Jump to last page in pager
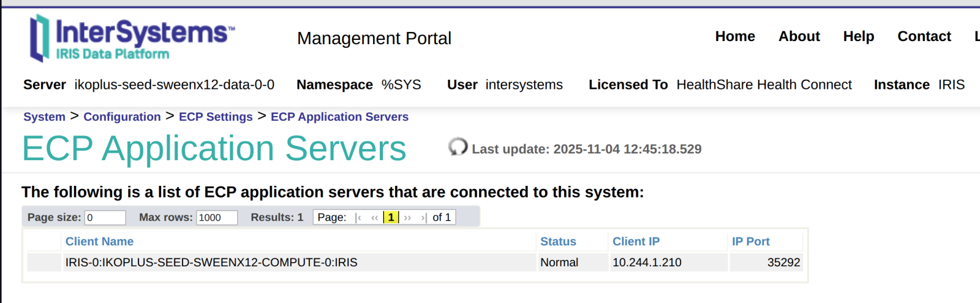Screen dimensions: 980x303 (x=423, y=218)
